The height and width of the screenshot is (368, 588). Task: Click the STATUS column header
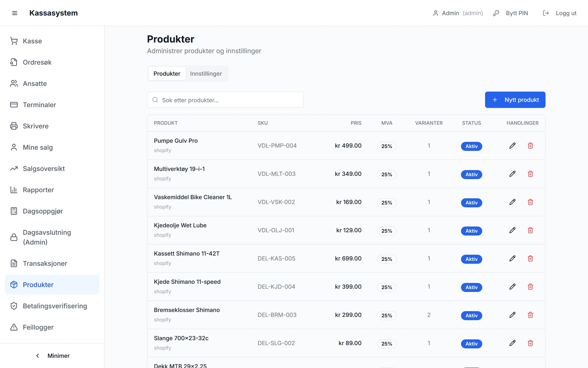pyautogui.click(x=471, y=123)
